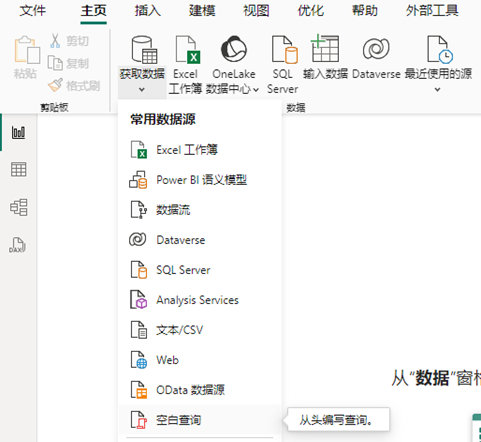Click the 数据 group label in ribbon
The height and width of the screenshot is (442, 481).
click(296, 107)
